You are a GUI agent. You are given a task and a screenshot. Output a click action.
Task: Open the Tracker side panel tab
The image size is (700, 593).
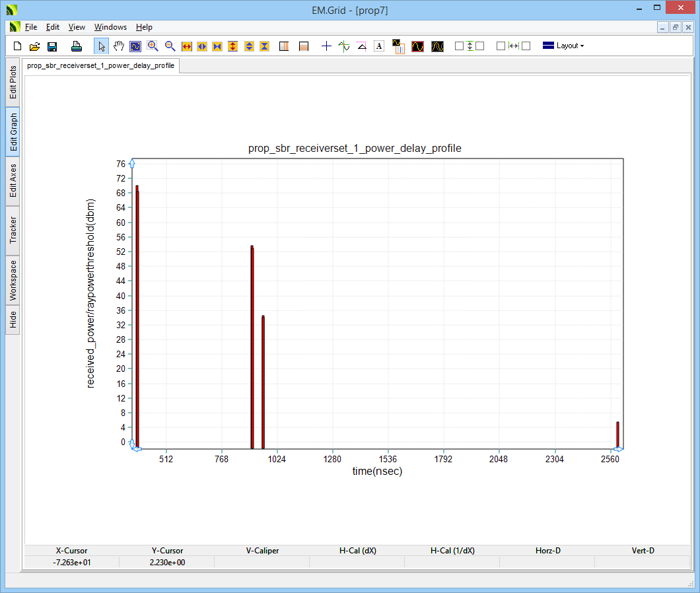point(13,230)
